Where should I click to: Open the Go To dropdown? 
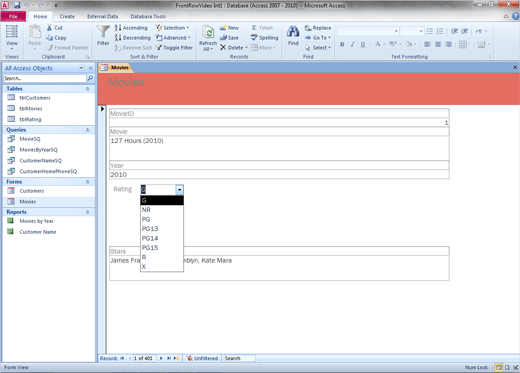(318, 38)
